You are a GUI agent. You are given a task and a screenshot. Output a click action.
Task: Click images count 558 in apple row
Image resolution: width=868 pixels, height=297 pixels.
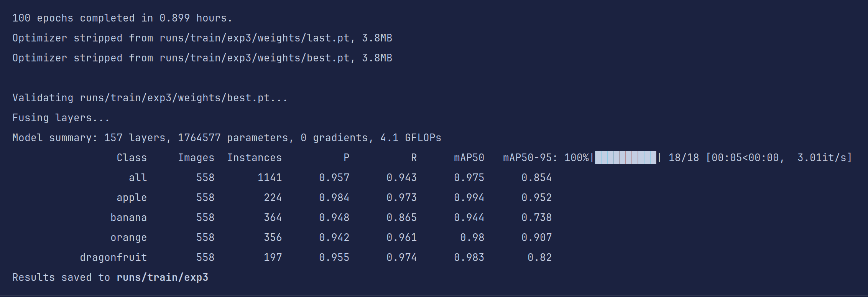click(205, 198)
